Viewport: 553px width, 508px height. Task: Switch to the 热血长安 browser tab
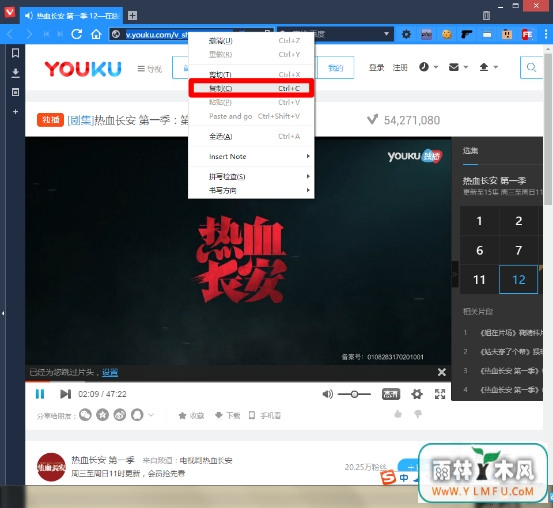click(72, 16)
